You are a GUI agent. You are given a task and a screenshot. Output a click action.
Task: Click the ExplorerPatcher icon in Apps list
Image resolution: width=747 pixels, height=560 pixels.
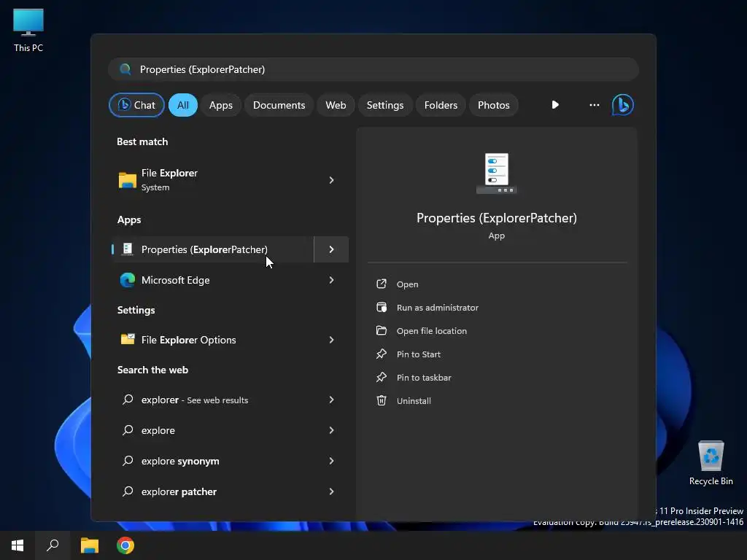click(127, 249)
